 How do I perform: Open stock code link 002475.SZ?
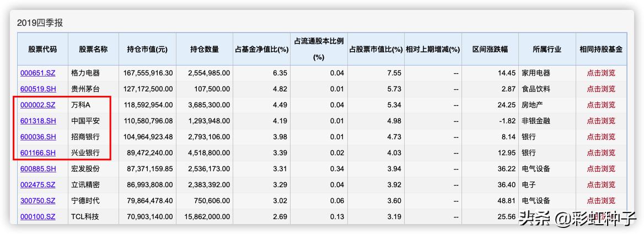(38, 185)
